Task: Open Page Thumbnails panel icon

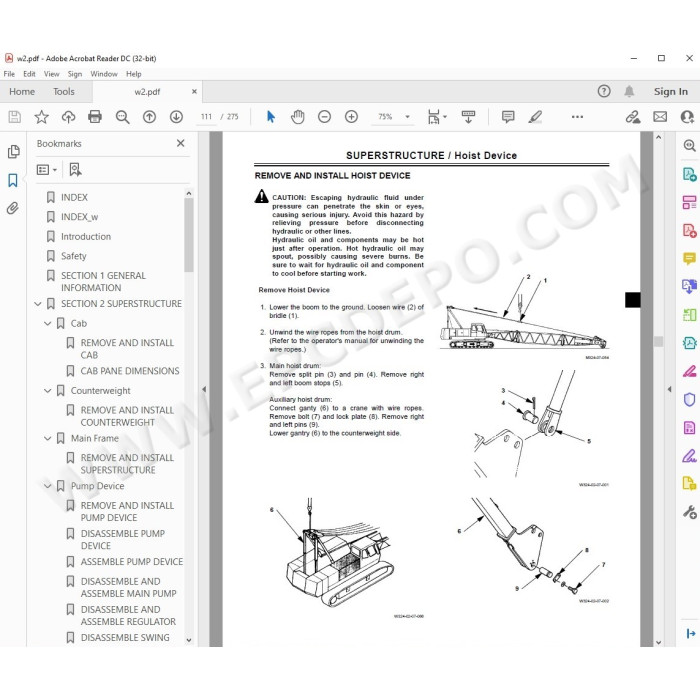Action: pos(13,152)
